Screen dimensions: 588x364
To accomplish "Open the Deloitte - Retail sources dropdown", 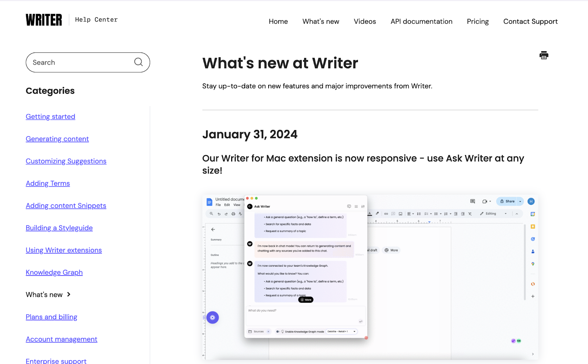I will pyautogui.click(x=341, y=331).
